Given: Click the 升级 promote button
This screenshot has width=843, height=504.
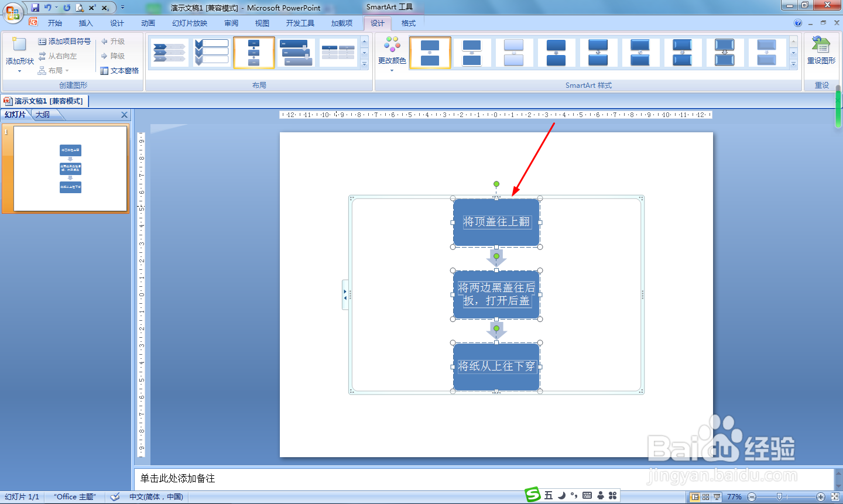Looking at the screenshot, I should tap(113, 42).
